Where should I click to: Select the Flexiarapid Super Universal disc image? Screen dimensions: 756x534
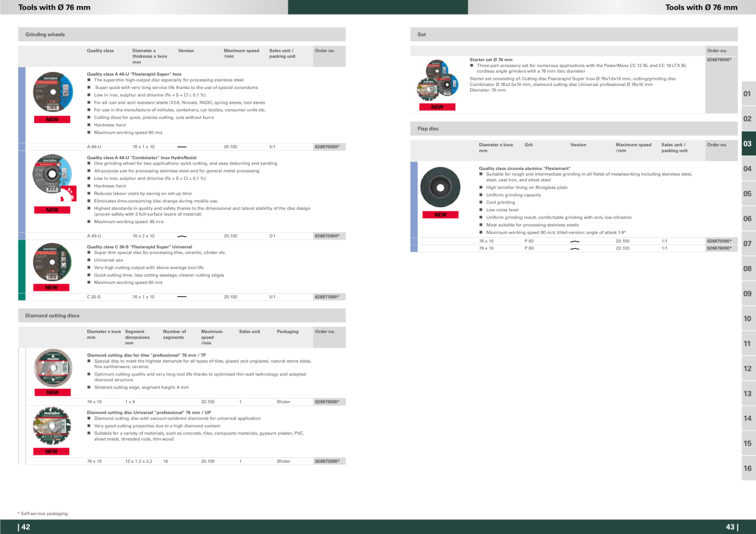pos(52,262)
